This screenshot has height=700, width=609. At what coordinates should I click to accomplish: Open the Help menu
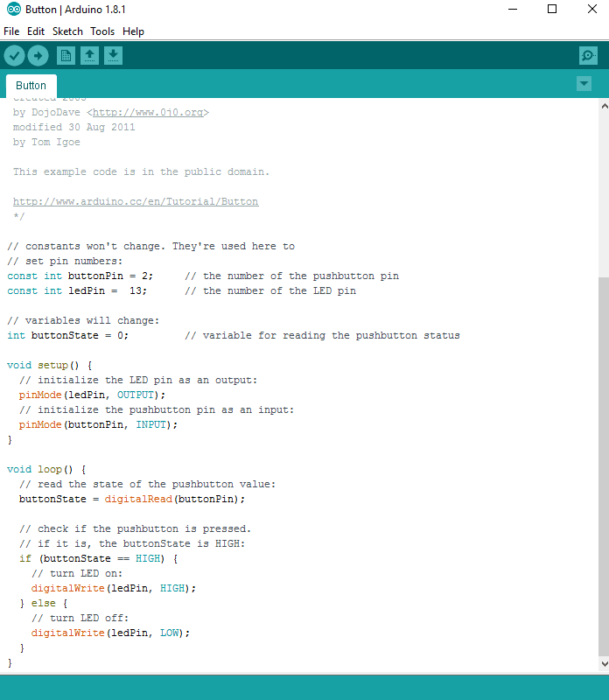134,31
